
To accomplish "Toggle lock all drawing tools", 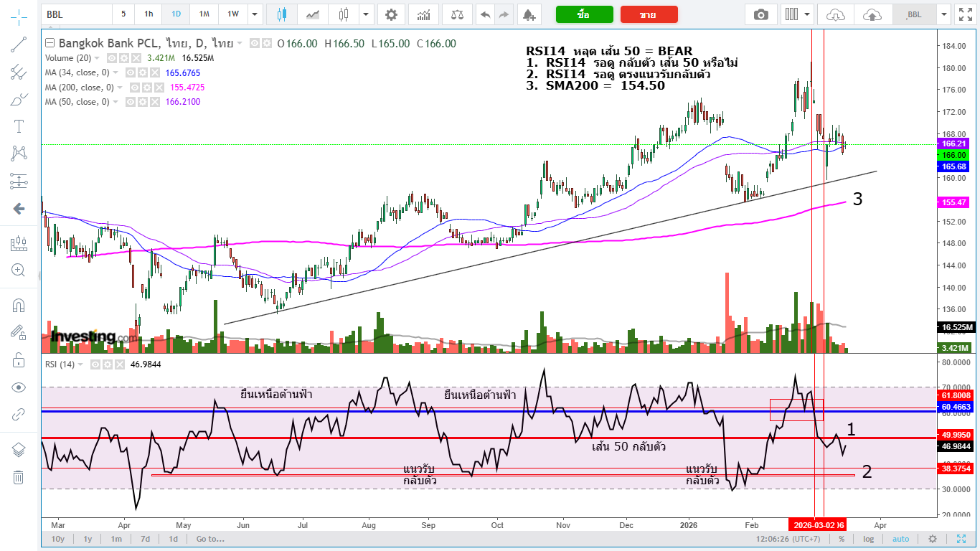I will click(19, 360).
